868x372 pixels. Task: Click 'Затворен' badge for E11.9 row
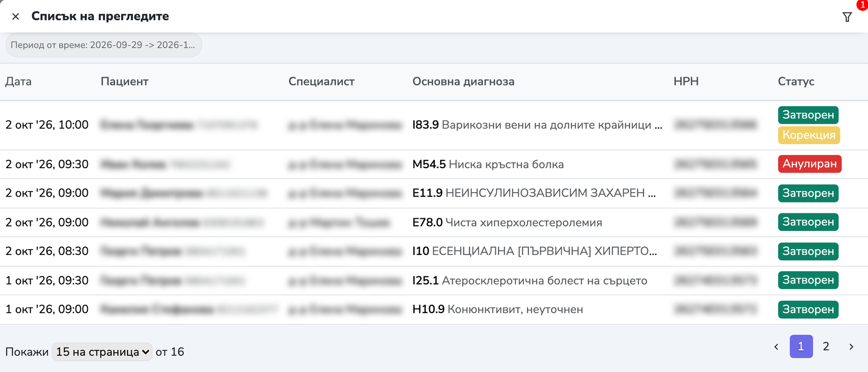[x=808, y=193]
